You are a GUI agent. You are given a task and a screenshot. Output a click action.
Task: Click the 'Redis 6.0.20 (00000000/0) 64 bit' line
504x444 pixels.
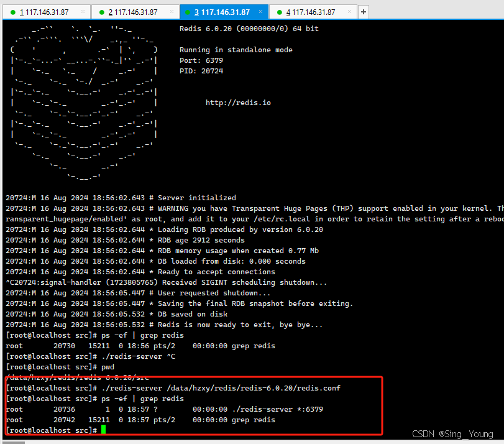249,29
